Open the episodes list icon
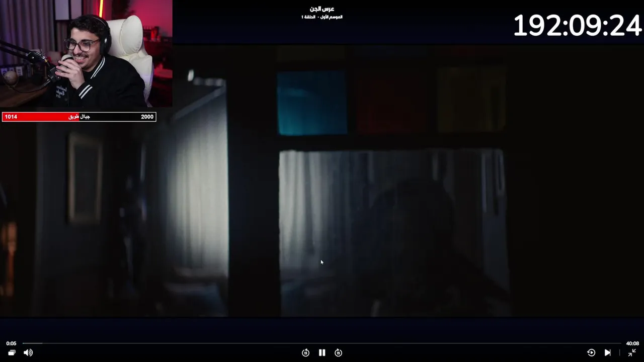 tap(12, 353)
